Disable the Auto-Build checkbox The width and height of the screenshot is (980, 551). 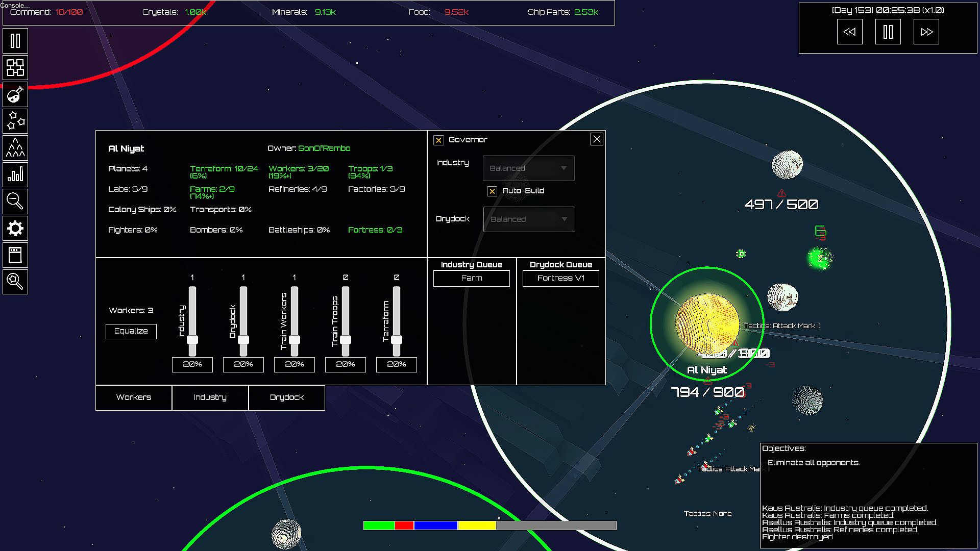point(492,191)
